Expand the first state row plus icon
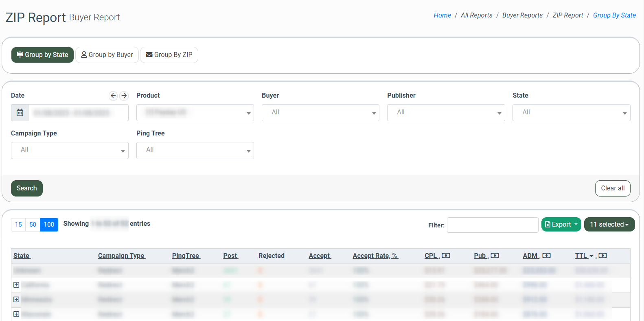Screen dimensions: 644x321 click(16, 285)
